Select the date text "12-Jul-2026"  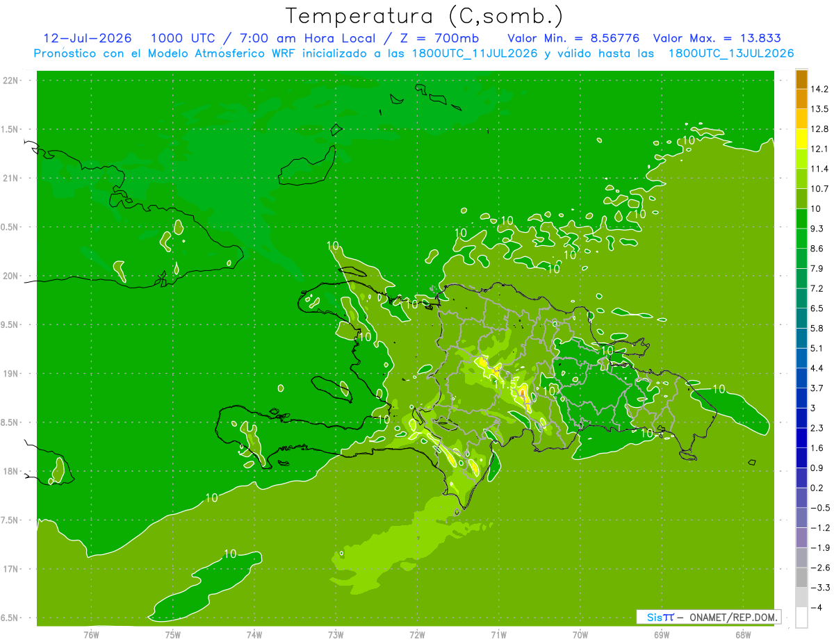[86, 38]
